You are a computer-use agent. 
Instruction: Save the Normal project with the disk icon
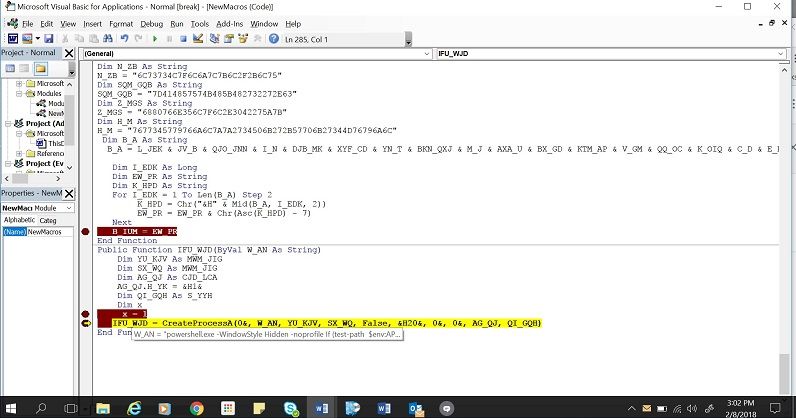click(49, 39)
